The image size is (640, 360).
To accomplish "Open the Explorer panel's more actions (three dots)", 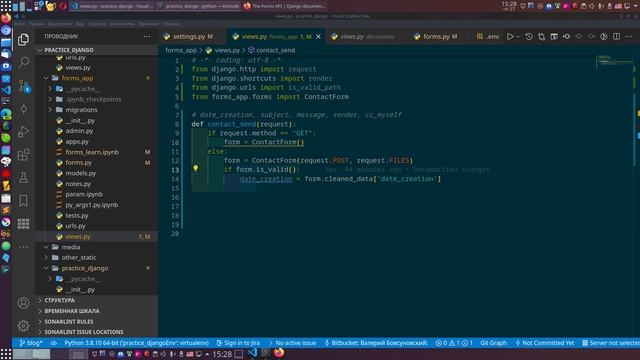I will click(x=147, y=36).
